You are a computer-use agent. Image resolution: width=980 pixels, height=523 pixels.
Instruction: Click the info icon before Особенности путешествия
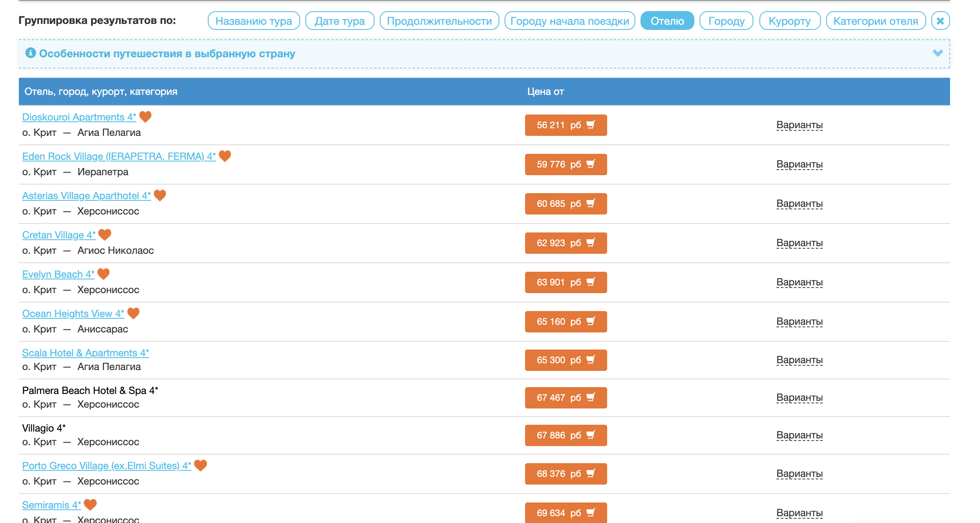click(x=30, y=53)
